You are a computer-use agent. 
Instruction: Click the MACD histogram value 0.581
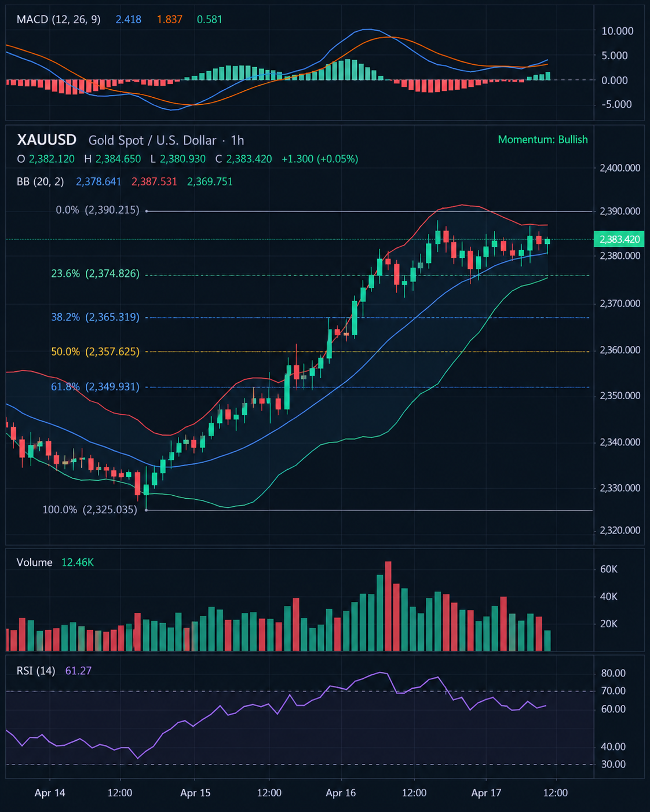(209, 19)
